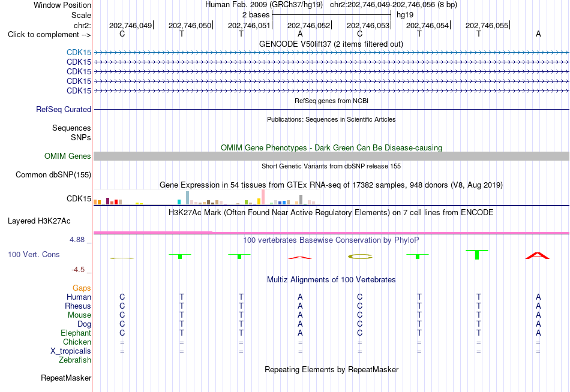
Task: Click the Human alignment row label
Action: pos(79,297)
